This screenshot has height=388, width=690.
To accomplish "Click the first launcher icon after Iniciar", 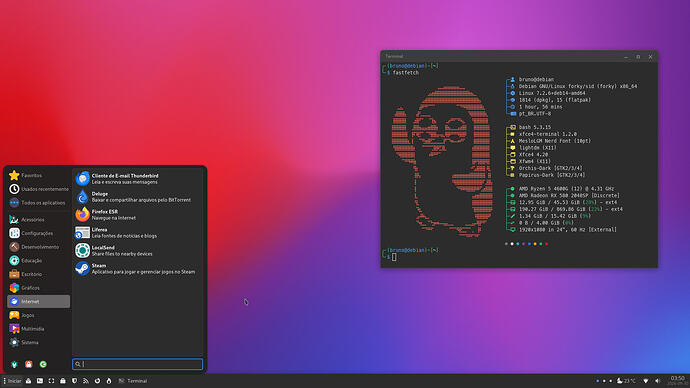I will (29, 381).
